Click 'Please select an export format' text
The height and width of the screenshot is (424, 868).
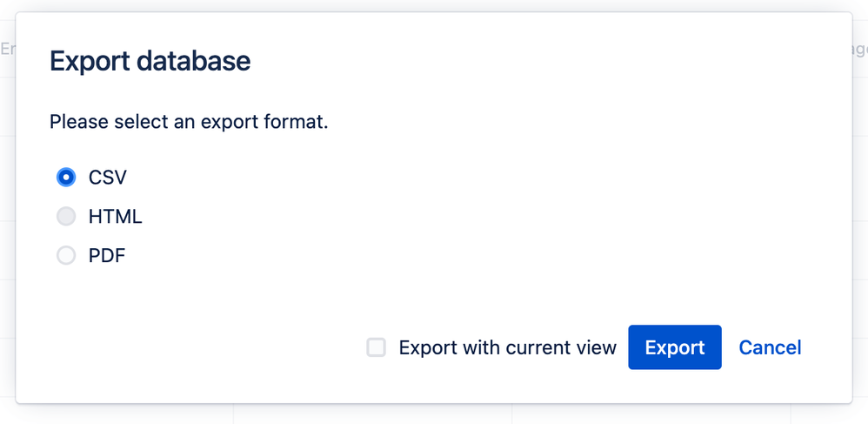[189, 122]
